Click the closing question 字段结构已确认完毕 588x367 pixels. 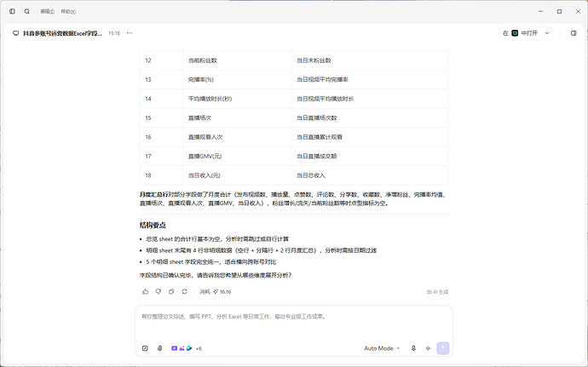[216, 275]
